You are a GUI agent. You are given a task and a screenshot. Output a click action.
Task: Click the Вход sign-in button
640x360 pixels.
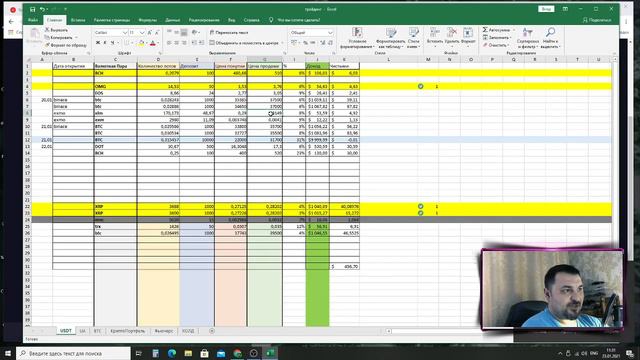[x=546, y=9]
